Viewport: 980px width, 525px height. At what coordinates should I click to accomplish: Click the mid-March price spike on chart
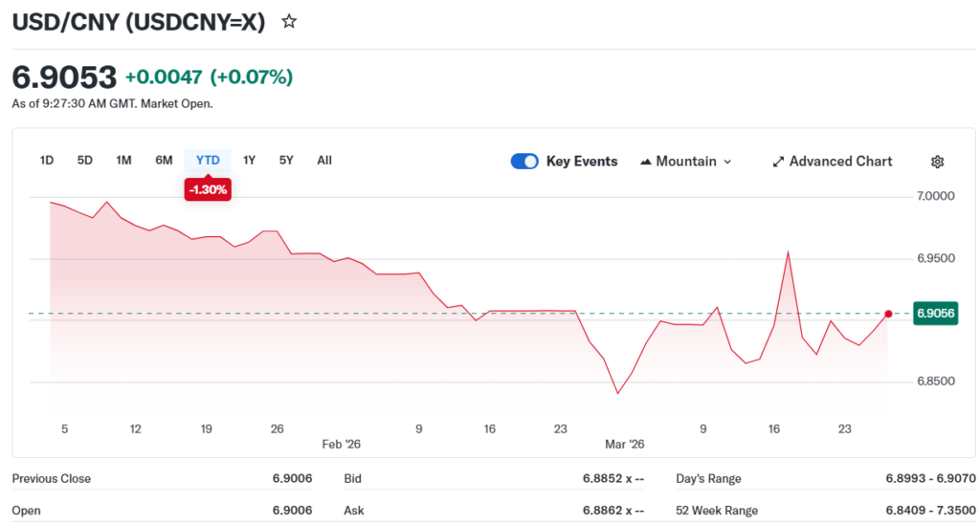click(x=788, y=252)
